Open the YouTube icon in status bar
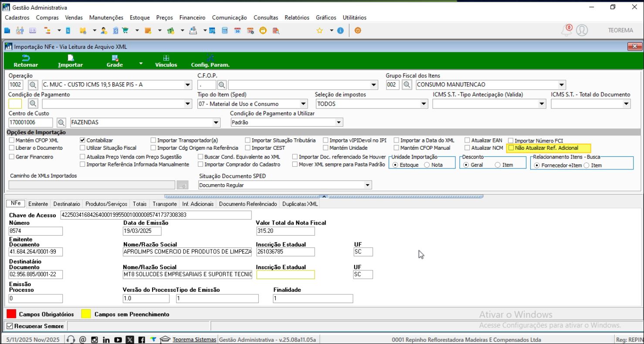 (118, 340)
